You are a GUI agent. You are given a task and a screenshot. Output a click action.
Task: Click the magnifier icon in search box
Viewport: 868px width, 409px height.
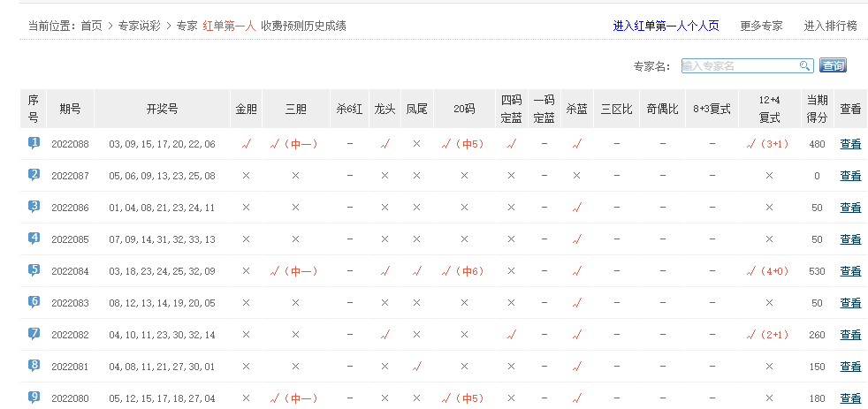pyautogui.click(x=804, y=65)
